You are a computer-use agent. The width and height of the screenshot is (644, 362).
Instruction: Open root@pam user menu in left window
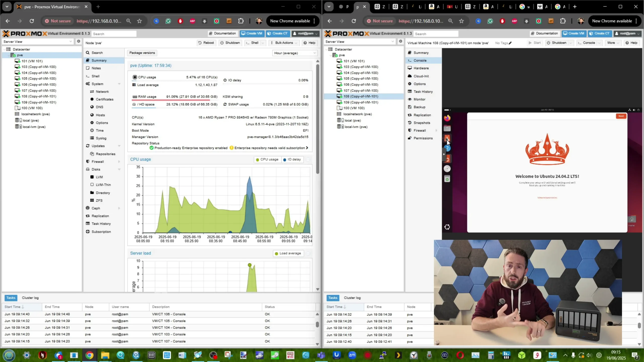[x=305, y=33]
